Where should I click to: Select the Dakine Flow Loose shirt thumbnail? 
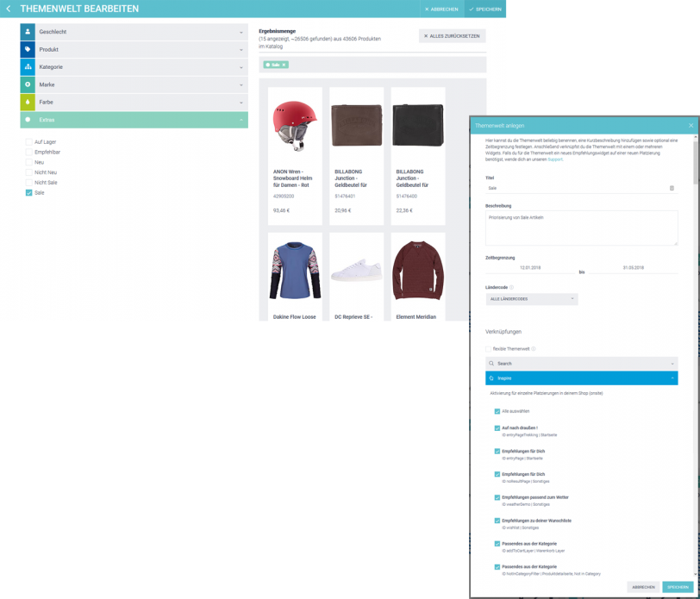[295, 271]
